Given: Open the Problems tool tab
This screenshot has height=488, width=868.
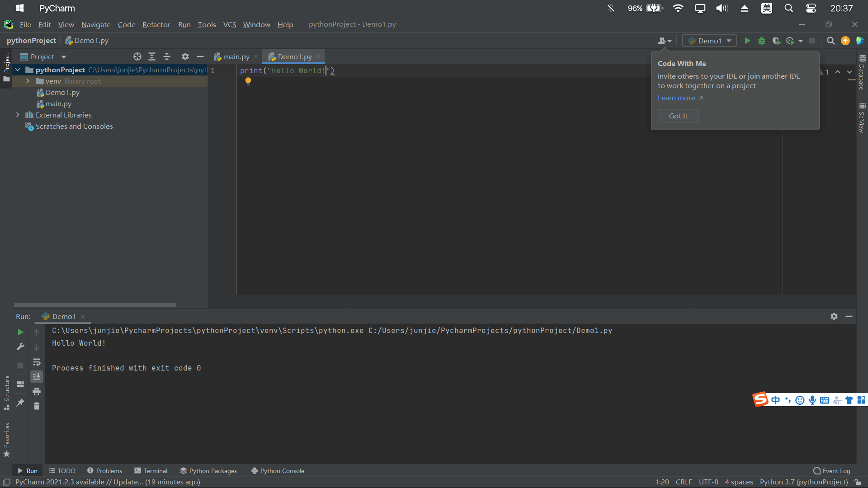Looking at the screenshot, I should (x=104, y=471).
